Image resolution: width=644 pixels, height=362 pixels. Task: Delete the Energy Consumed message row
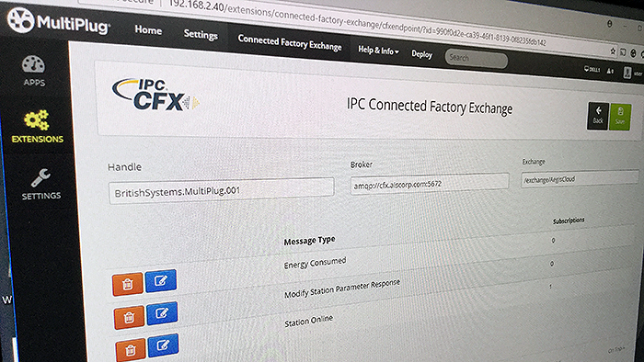tap(127, 284)
